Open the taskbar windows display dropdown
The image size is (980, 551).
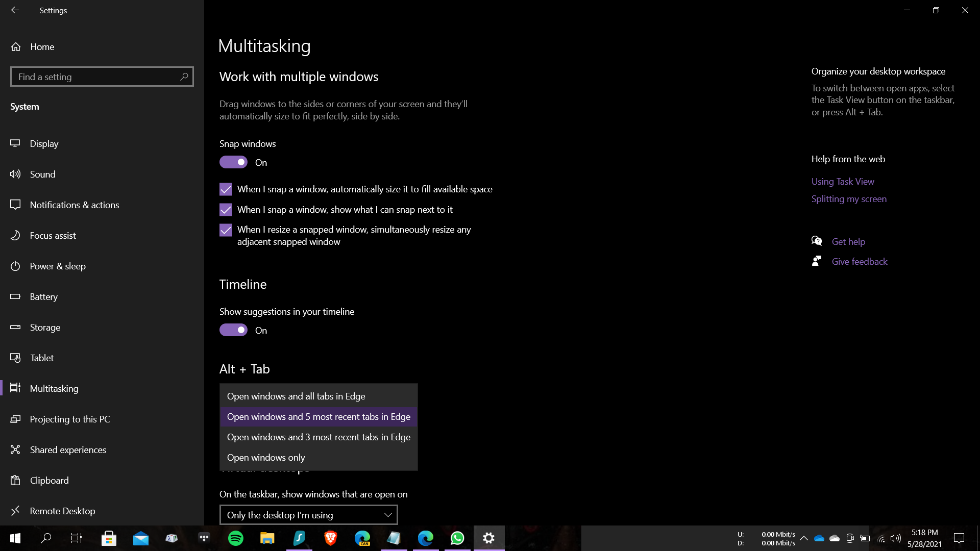coord(308,515)
